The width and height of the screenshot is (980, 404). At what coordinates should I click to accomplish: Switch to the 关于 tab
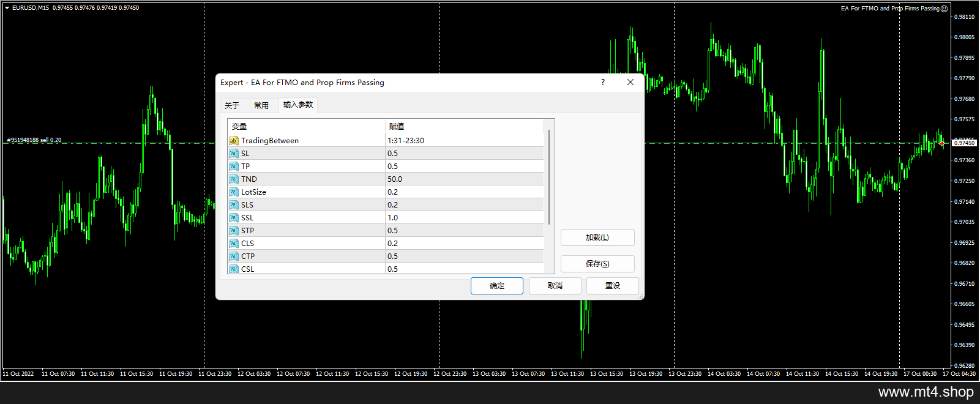(x=232, y=105)
